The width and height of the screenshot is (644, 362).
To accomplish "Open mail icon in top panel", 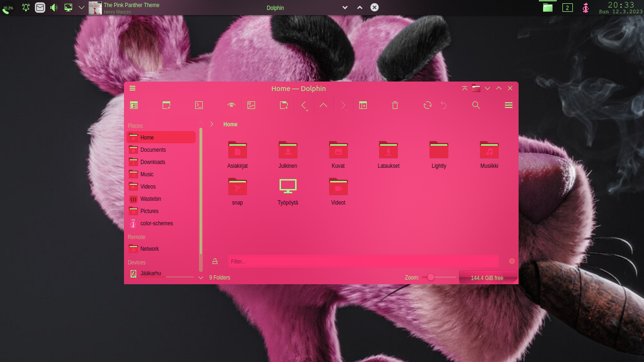I will click(40, 8).
